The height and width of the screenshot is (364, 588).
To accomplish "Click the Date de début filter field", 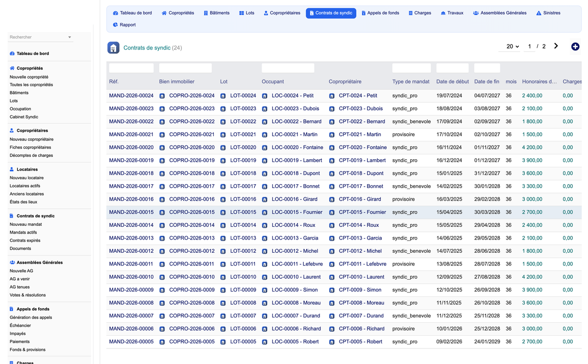I will coord(452,68).
